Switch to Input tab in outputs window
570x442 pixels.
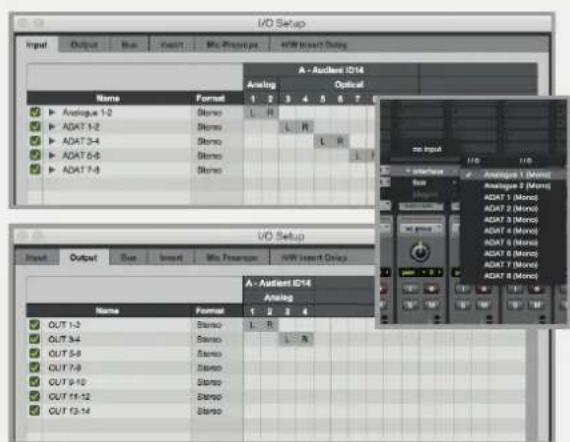click(36, 258)
